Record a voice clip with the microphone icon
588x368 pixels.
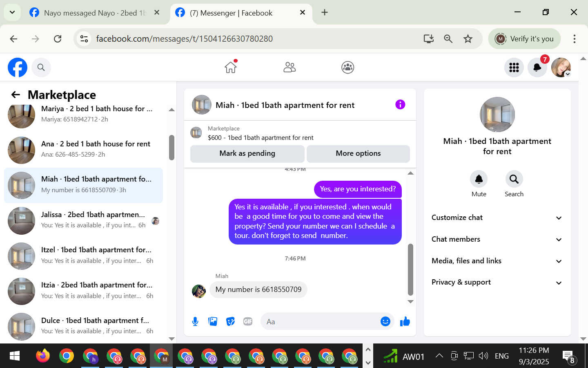tap(195, 322)
